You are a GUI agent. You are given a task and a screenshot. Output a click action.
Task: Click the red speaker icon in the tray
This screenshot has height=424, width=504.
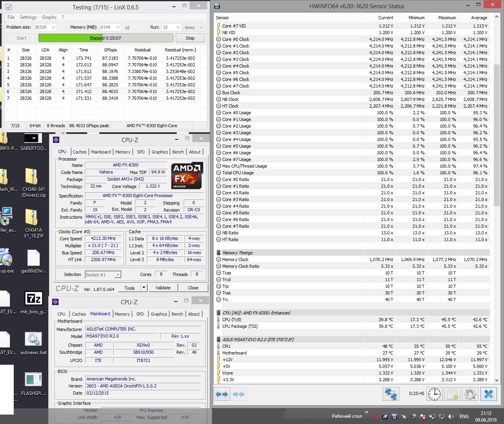pos(375,417)
